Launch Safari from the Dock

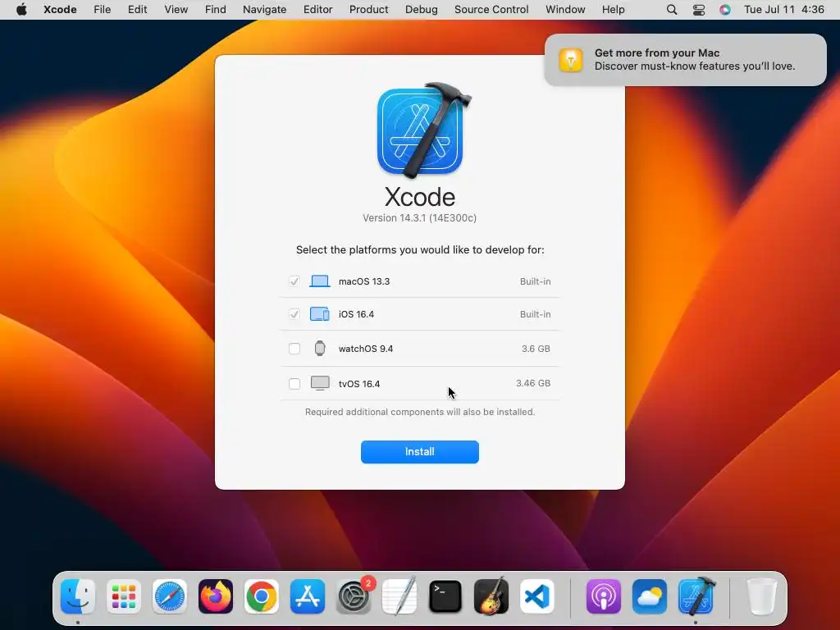pyautogui.click(x=170, y=596)
